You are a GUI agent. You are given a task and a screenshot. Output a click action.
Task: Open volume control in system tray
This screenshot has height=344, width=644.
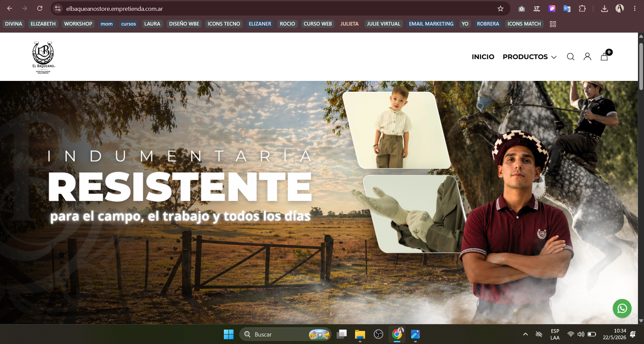tap(581, 334)
